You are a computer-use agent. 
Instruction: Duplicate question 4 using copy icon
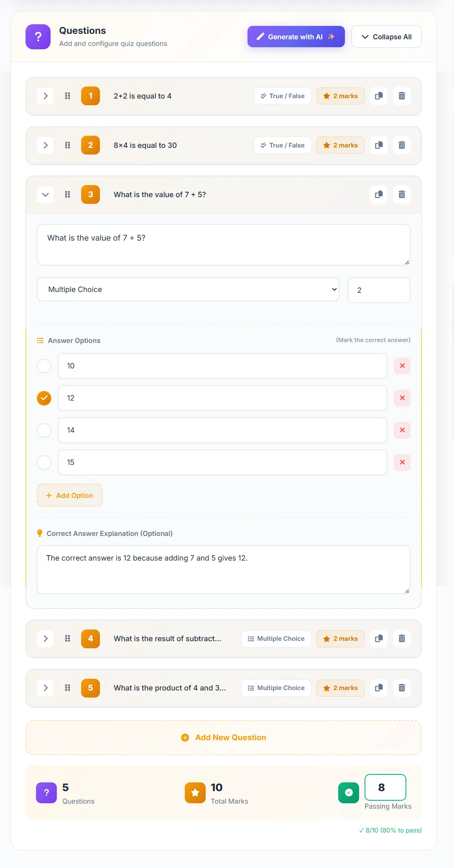pos(379,639)
